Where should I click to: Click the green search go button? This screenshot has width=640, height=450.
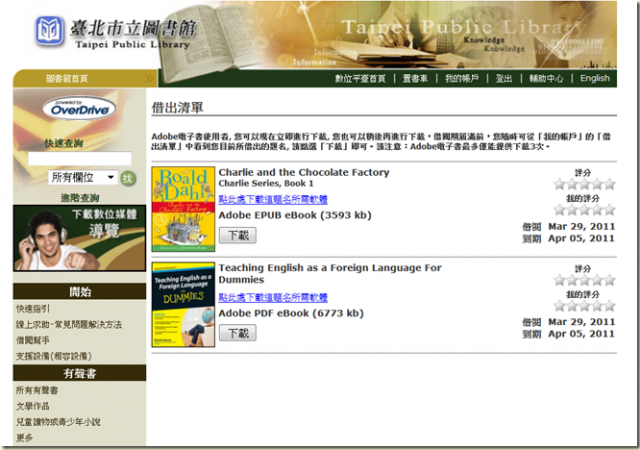128,178
